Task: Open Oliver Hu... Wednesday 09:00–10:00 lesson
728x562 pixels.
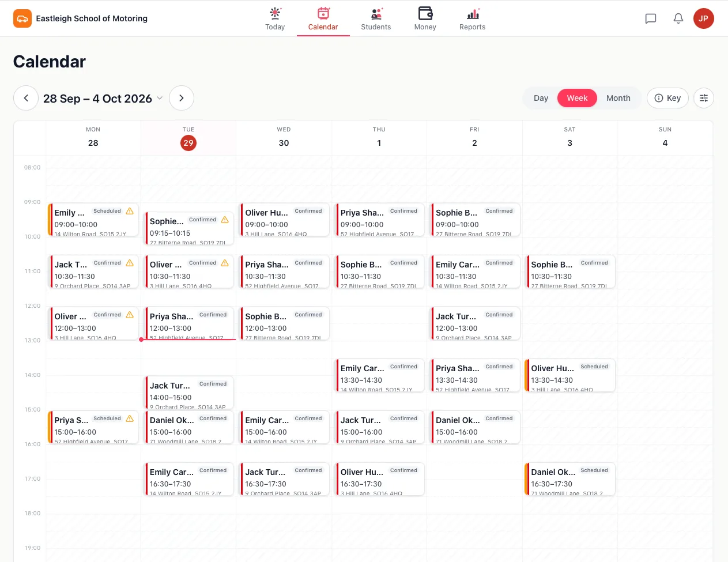Action: click(x=284, y=220)
